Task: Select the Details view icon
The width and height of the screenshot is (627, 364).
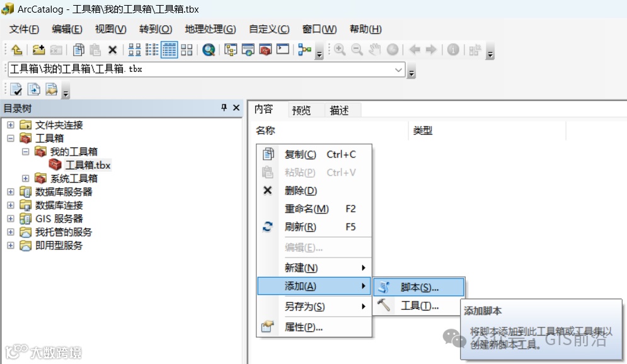Action: tap(169, 50)
